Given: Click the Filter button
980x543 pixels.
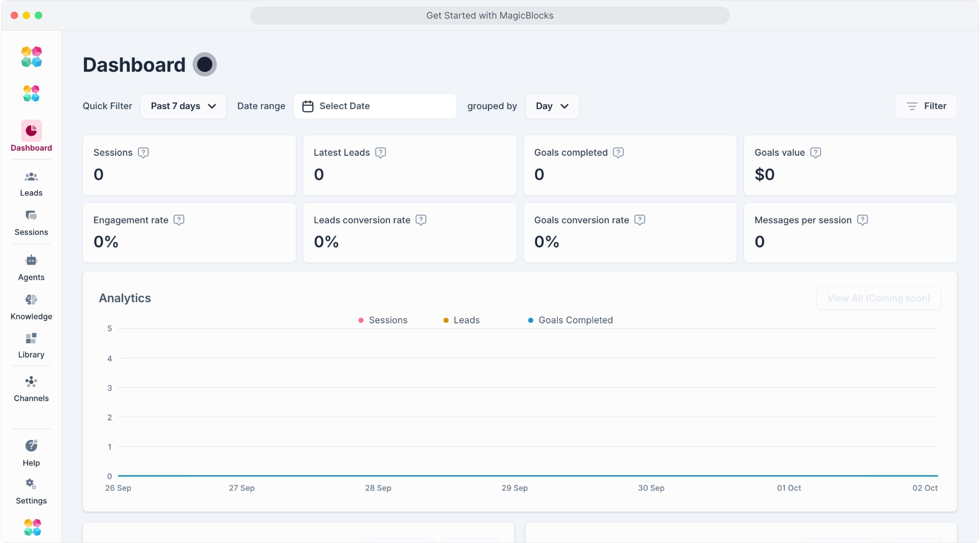Looking at the screenshot, I should [x=926, y=106].
